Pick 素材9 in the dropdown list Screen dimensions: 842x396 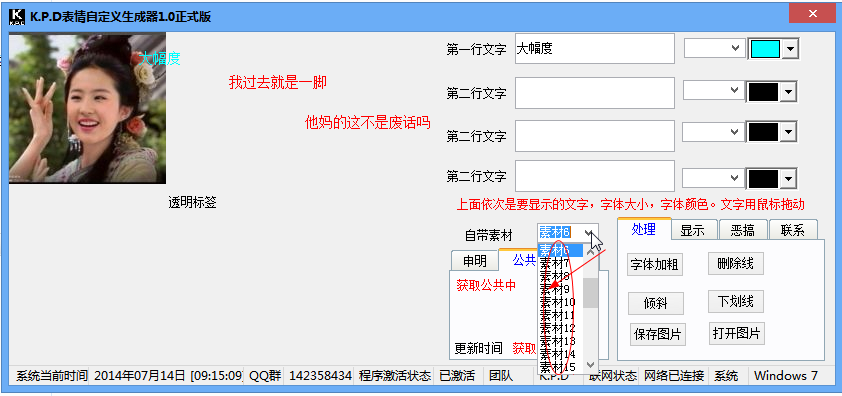point(561,289)
